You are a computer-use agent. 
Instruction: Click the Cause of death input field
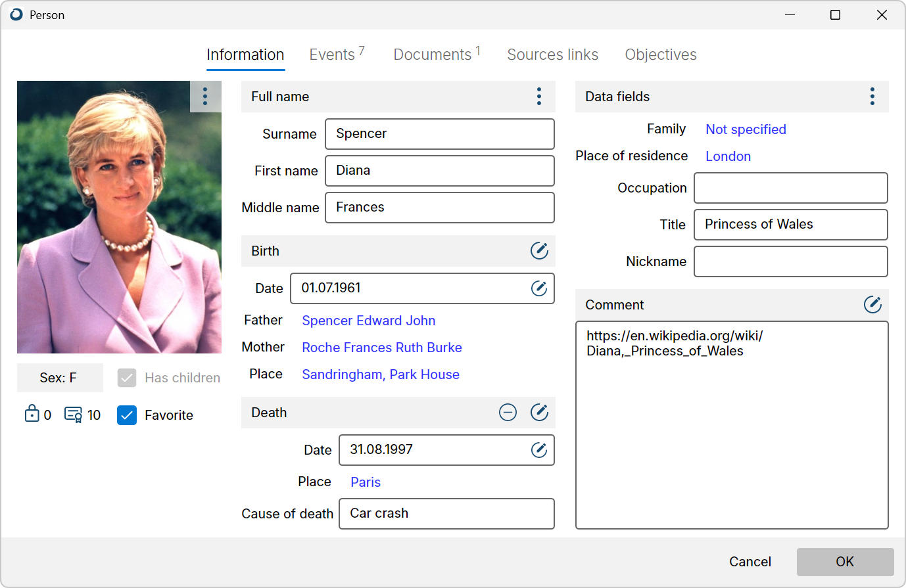coord(446,514)
